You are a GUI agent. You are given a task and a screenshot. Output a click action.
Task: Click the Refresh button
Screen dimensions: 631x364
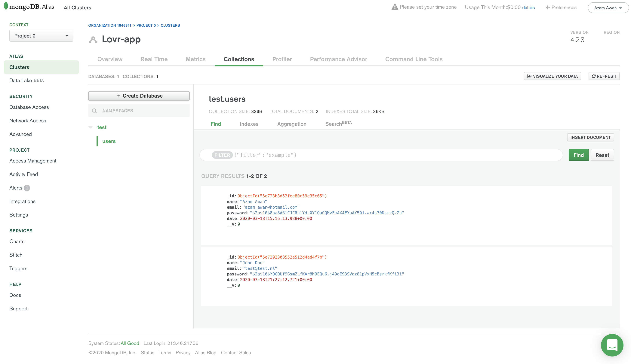click(x=604, y=76)
